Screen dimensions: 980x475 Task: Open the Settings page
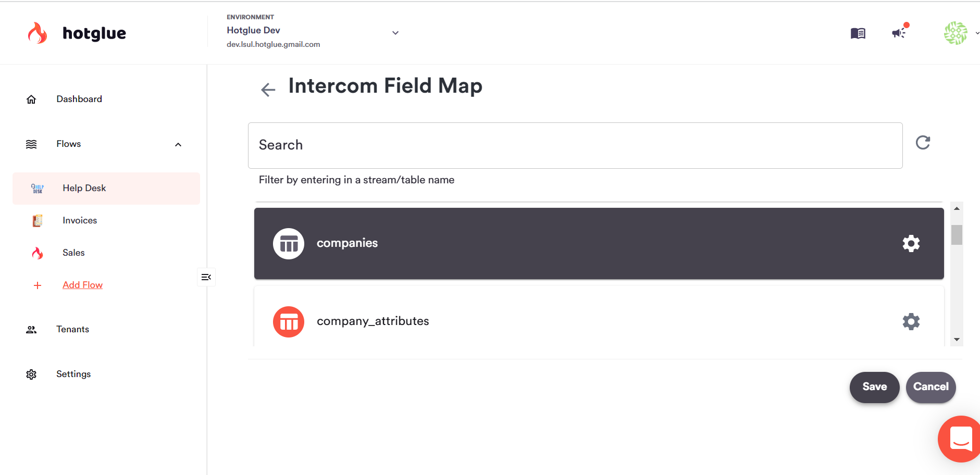[x=73, y=374]
